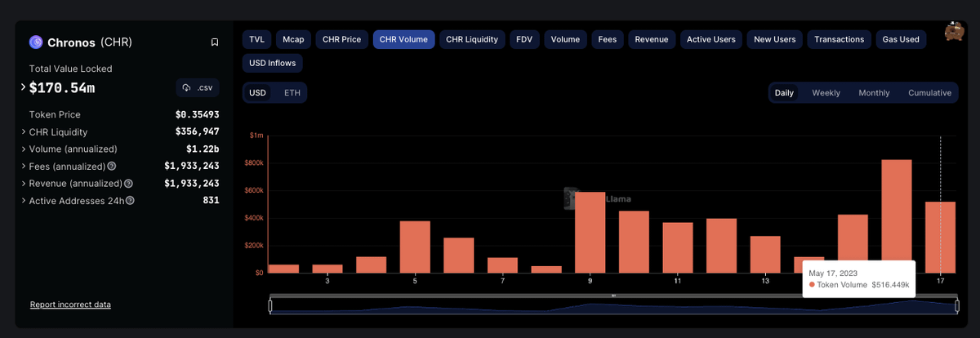This screenshot has height=338, width=980.
Task: Switch denomination to ETH
Action: coord(292,93)
